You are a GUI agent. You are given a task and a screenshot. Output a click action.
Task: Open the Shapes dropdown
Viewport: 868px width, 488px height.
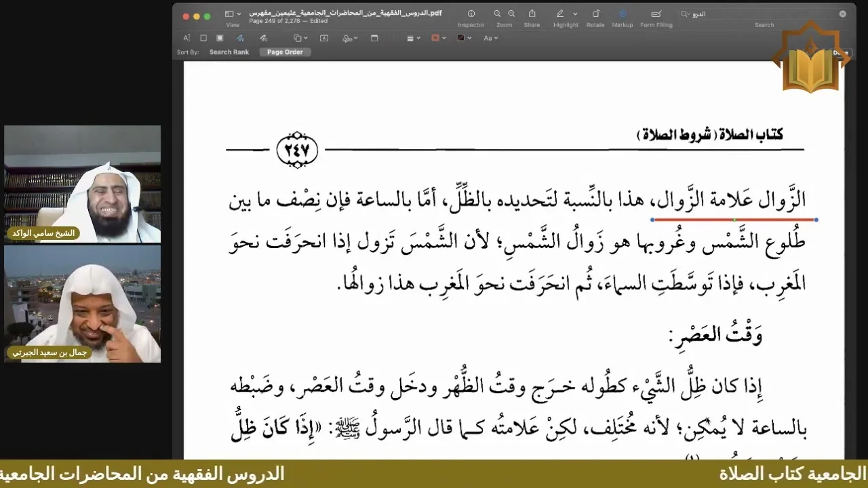(300, 38)
